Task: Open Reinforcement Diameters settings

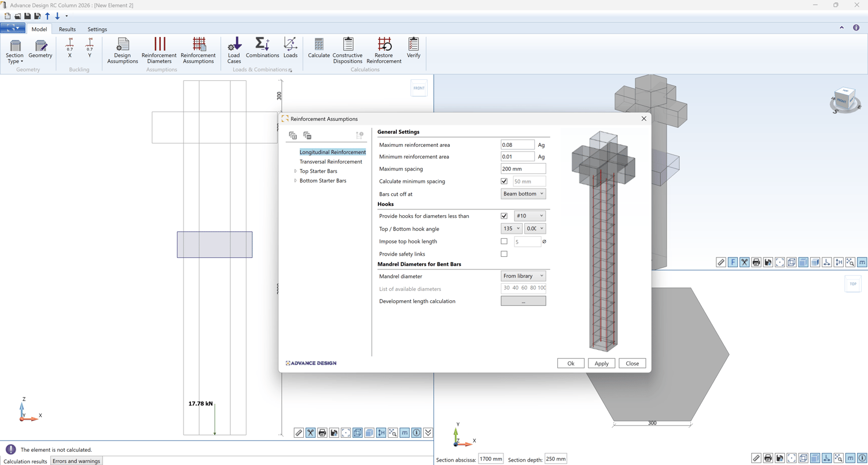Action: coord(159,50)
